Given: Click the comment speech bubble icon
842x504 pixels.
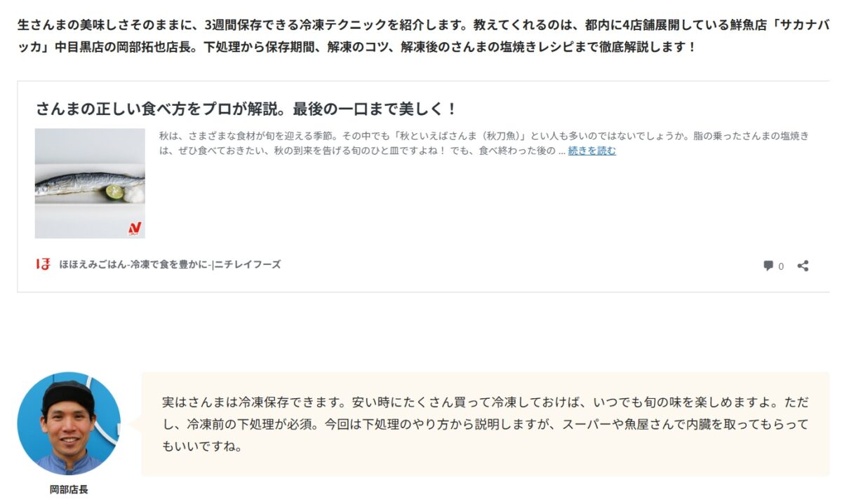Looking at the screenshot, I should click(x=768, y=266).
